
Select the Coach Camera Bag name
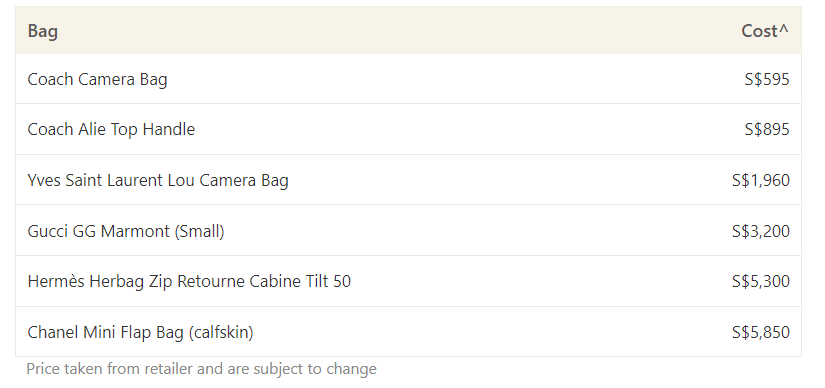(x=97, y=79)
